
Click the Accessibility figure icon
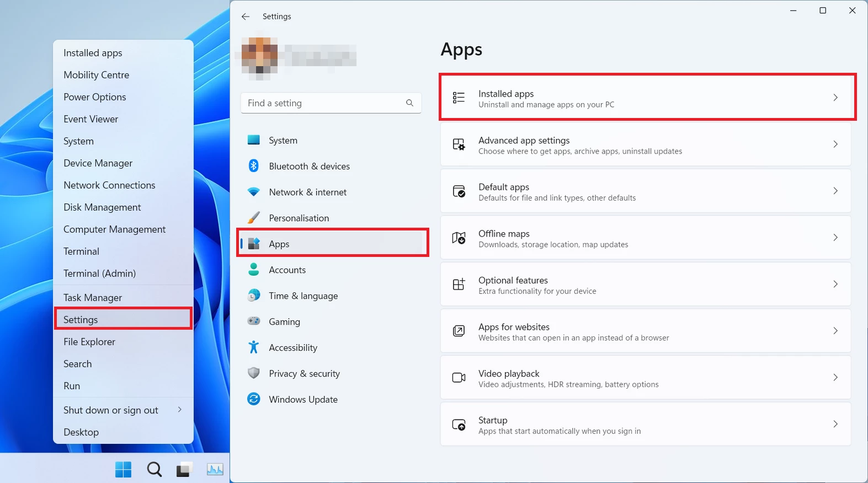point(254,347)
